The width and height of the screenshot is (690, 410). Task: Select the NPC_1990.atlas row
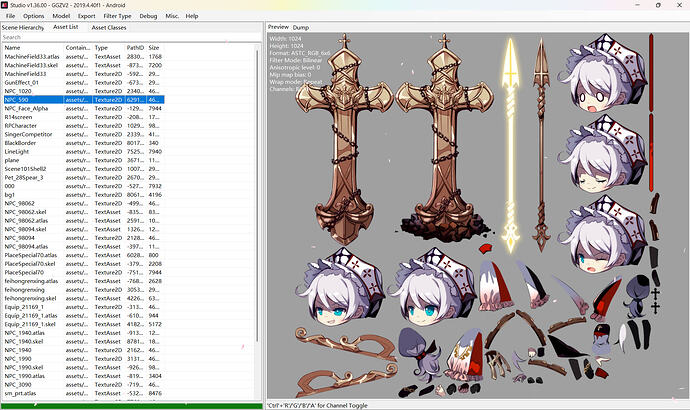pyautogui.click(x=84, y=376)
